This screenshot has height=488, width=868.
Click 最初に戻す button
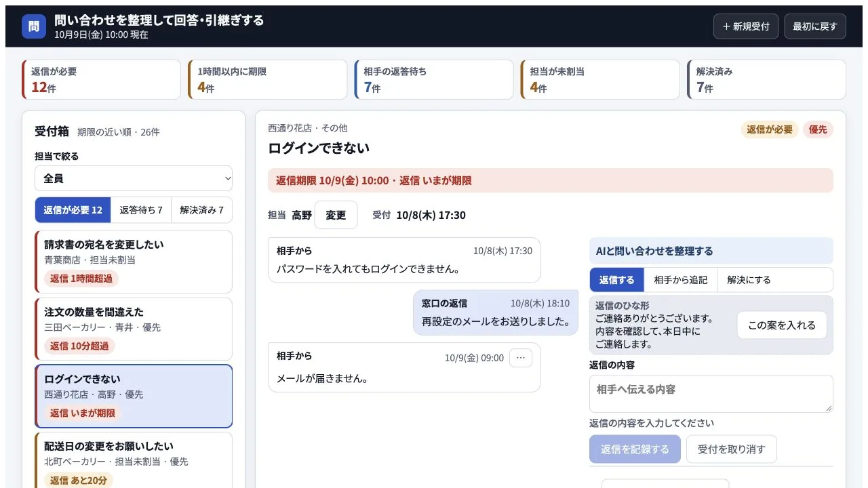point(815,26)
